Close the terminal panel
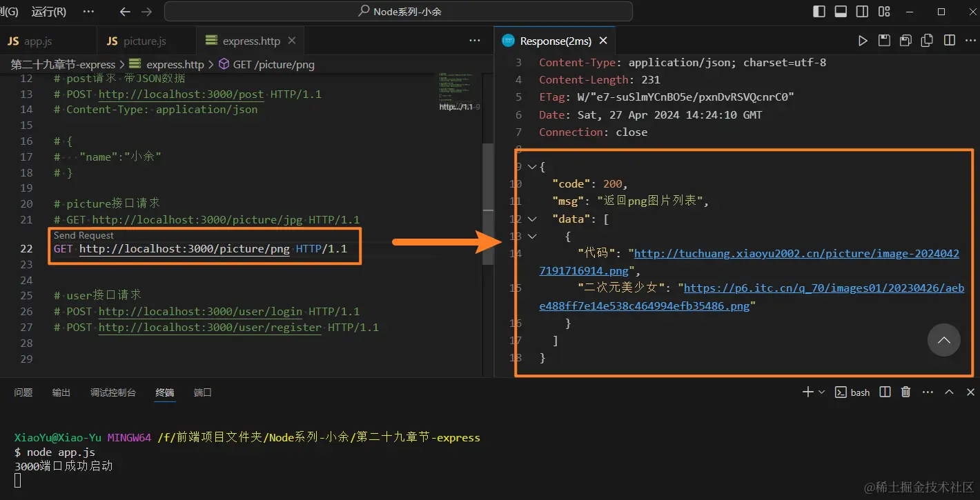Viewport: 980px width, 500px height. coord(970,392)
